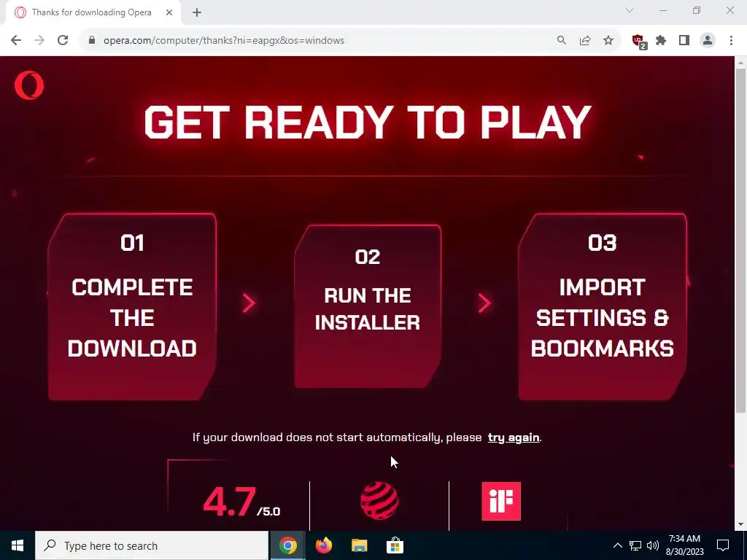This screenshot has height=560, width=747.
Task: Click the Opera logo on the page
Action: 29,86
